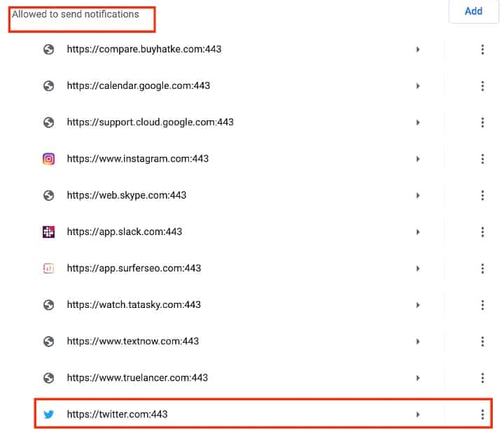Open more actions for watch.tatasky.com
The image size is (504, 429).
(482, 305)
